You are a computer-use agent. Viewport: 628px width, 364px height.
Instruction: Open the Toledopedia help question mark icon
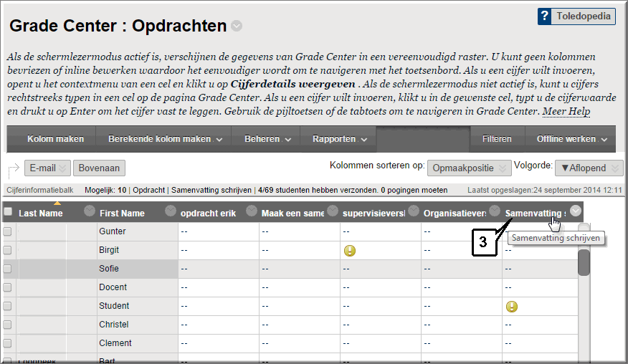point(545,16)
